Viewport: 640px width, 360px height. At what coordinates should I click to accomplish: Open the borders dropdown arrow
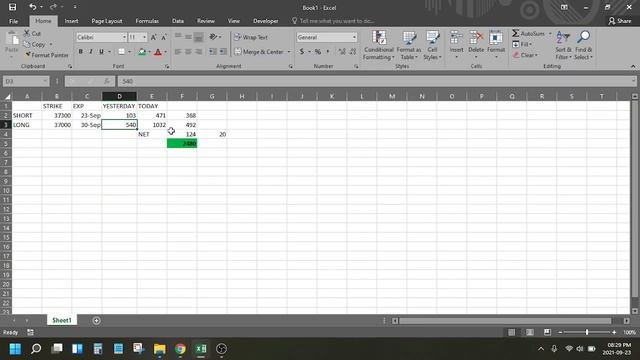tap(129, 52)
